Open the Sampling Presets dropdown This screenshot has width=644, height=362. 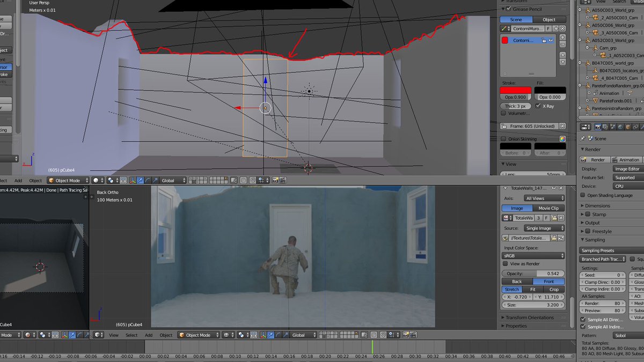tap(611, 250)
